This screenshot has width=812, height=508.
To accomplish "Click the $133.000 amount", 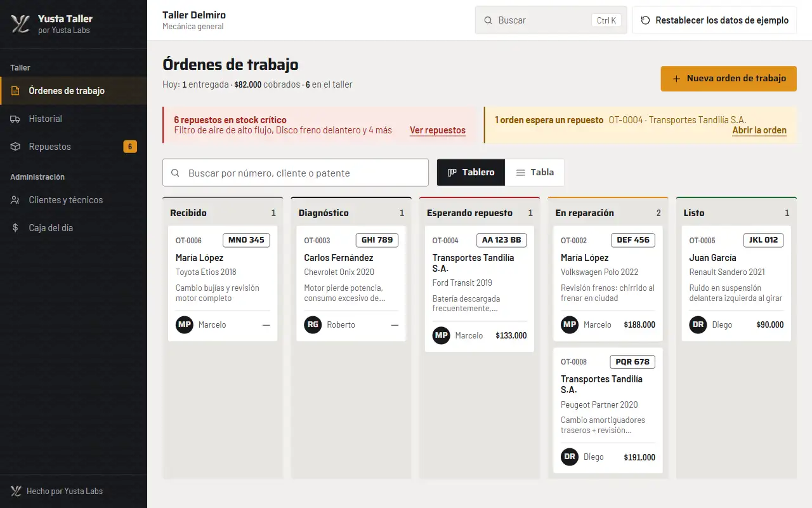I will point(511,335).
